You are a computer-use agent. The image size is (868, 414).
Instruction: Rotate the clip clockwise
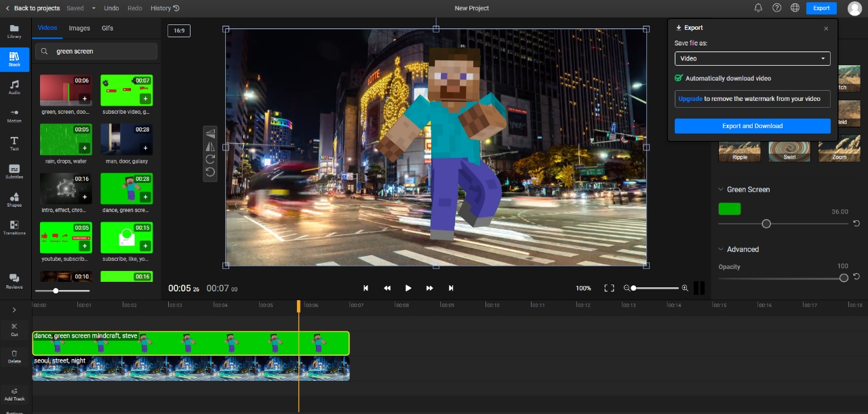[x=210, y=159]
